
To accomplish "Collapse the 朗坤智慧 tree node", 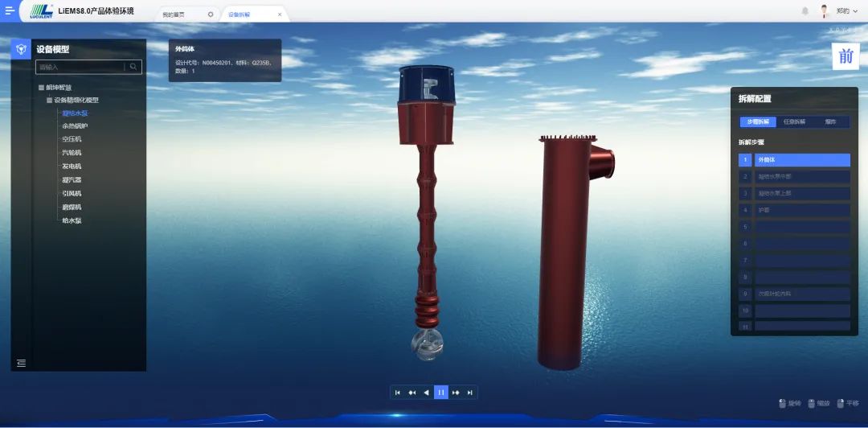I will [41, 87].
